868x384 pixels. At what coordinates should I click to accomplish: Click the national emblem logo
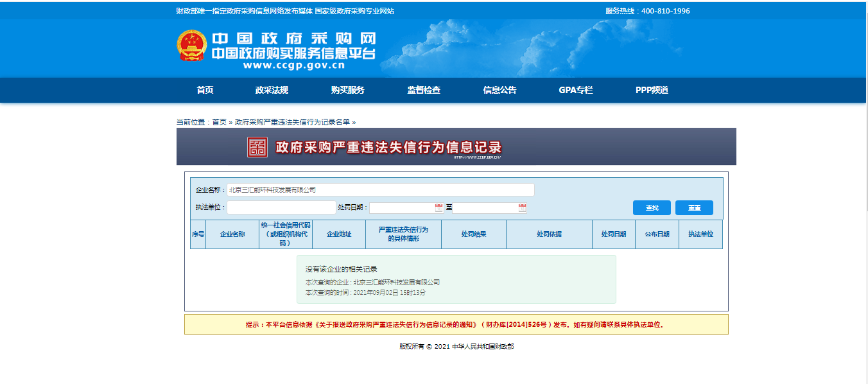(192, 46)
